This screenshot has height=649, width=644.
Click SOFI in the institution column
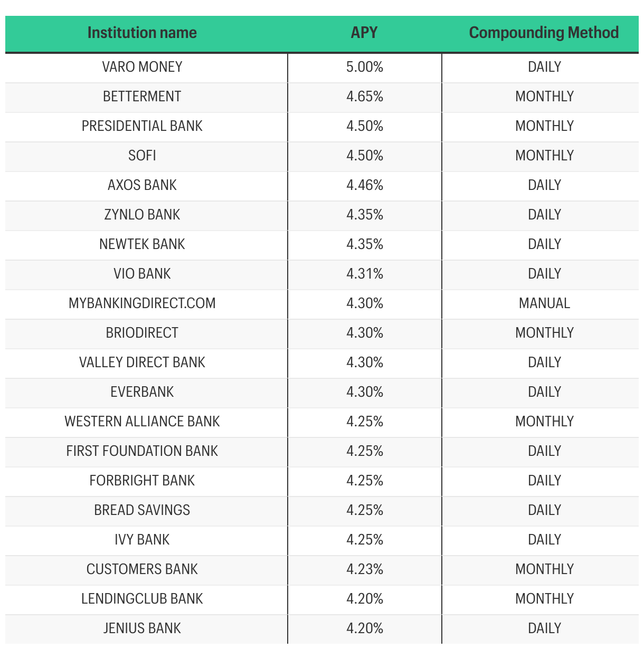coord(142,156)
